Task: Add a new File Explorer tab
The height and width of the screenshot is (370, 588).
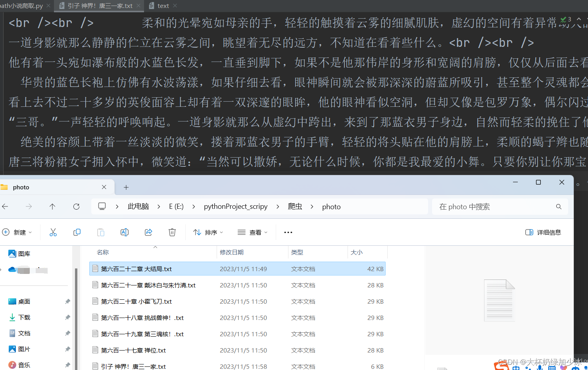Action: (126, 187)
